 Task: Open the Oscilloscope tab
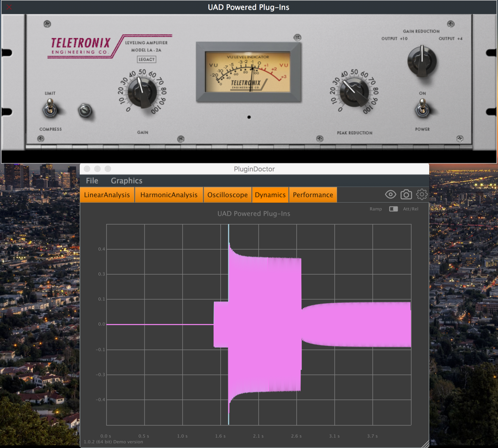(228, 195)
